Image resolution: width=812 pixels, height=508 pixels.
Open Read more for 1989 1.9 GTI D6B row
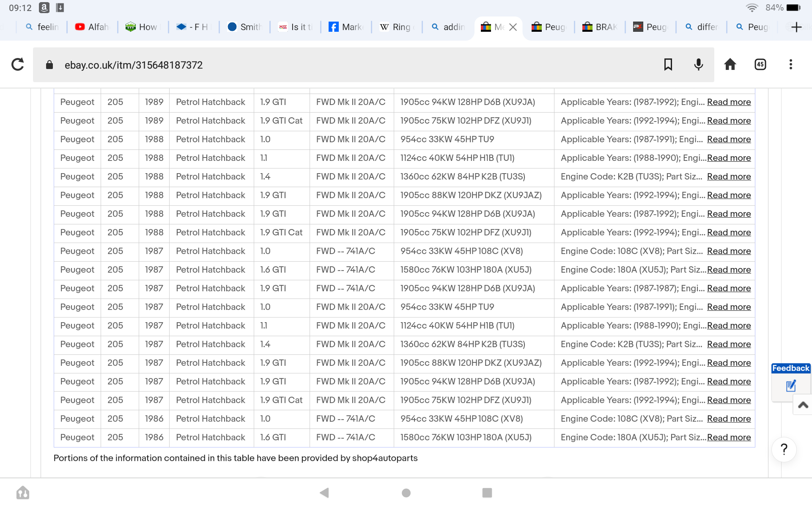click(x=729, y=102)
